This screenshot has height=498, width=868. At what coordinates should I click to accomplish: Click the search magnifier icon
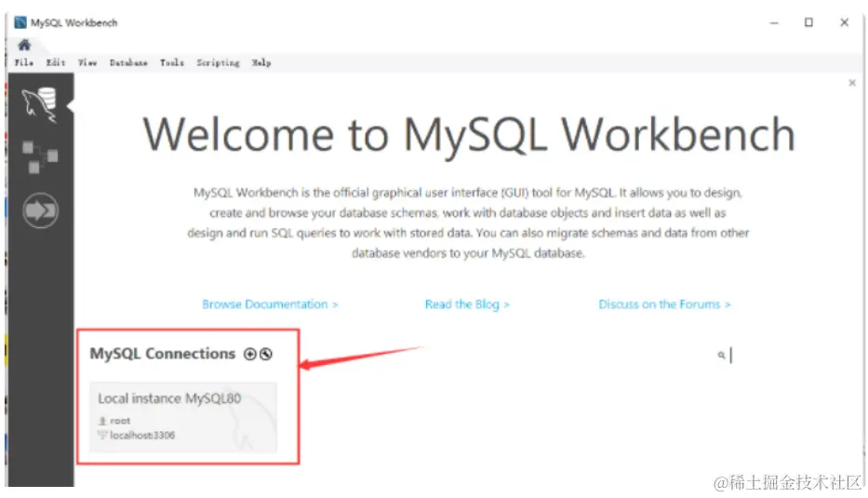pyautogui.click(x=721, y=355)
